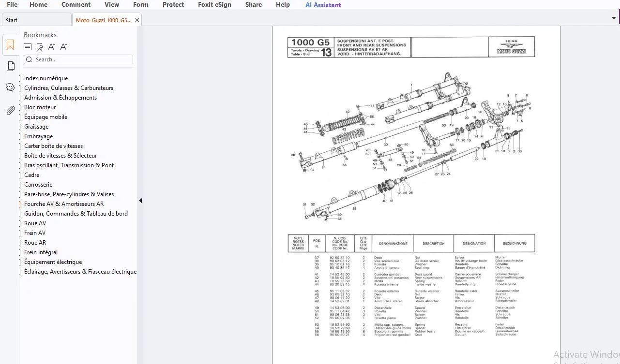This screenshot has height=364, width=620.
Task: Open the Pages thumbnail panel icon
Action: (x=10, y=67)
